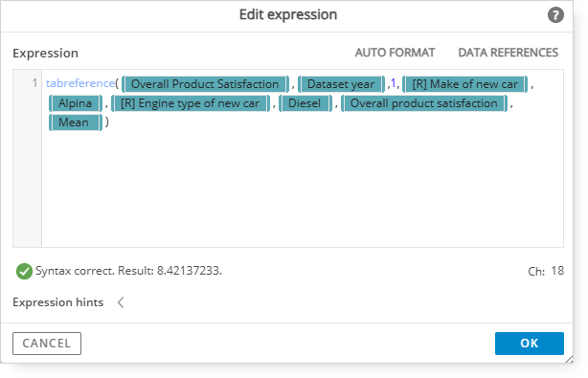The image size is (588, 378).
Task: Grab dialog resize handle at corner
Action: point(569,359)
